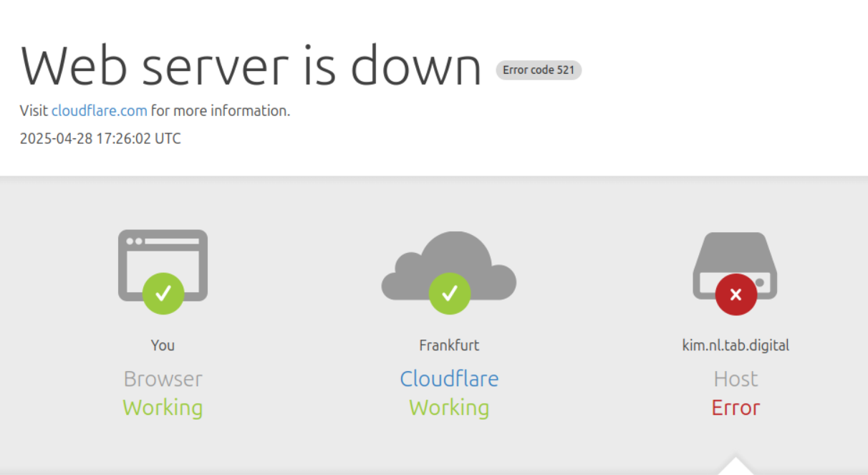Open the cloudflare.com link
Viewport: 868px width, 475px height.
100,111
